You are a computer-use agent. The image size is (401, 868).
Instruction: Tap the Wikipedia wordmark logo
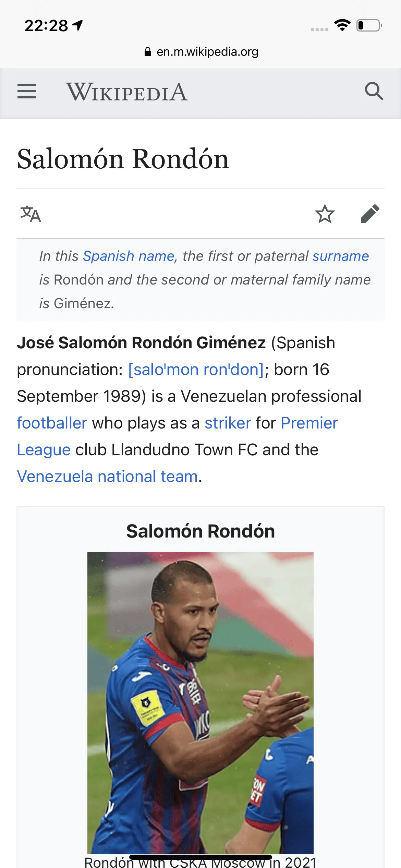(x=127, y=92)
